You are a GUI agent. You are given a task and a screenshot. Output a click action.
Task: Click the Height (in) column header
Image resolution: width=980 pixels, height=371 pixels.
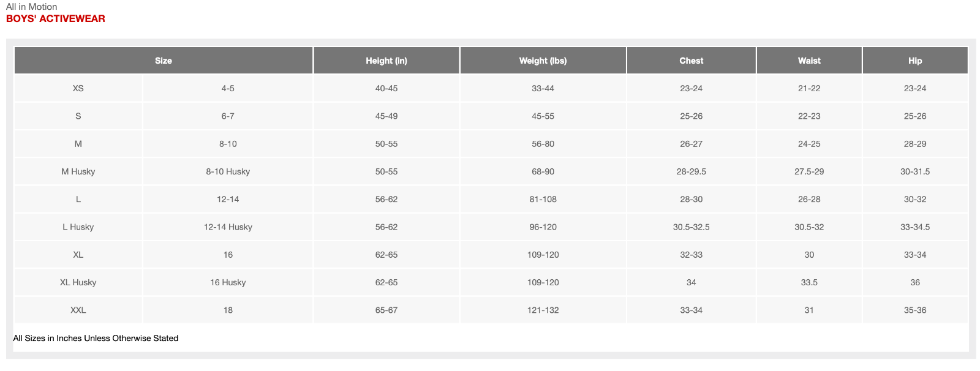(x=386, y=61)
